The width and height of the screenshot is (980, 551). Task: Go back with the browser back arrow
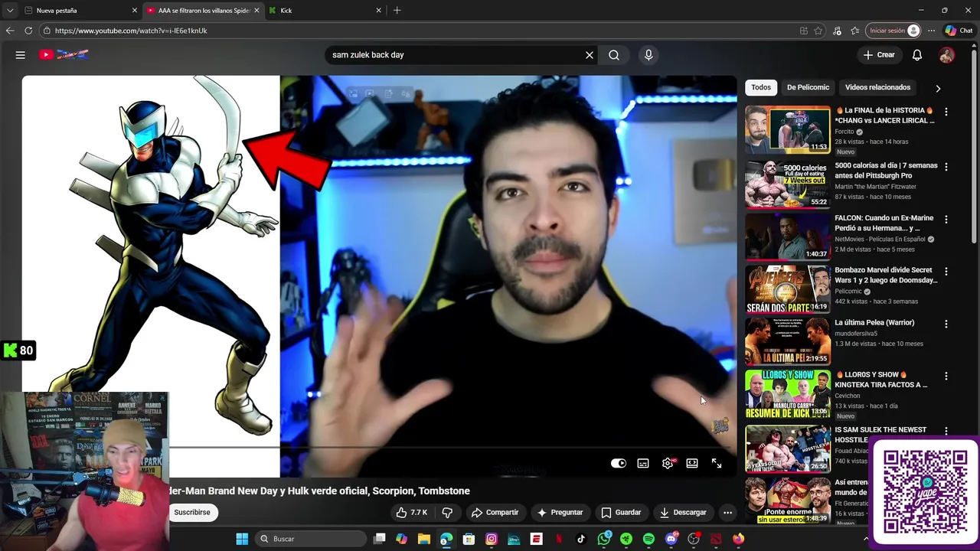coord(10,31)
